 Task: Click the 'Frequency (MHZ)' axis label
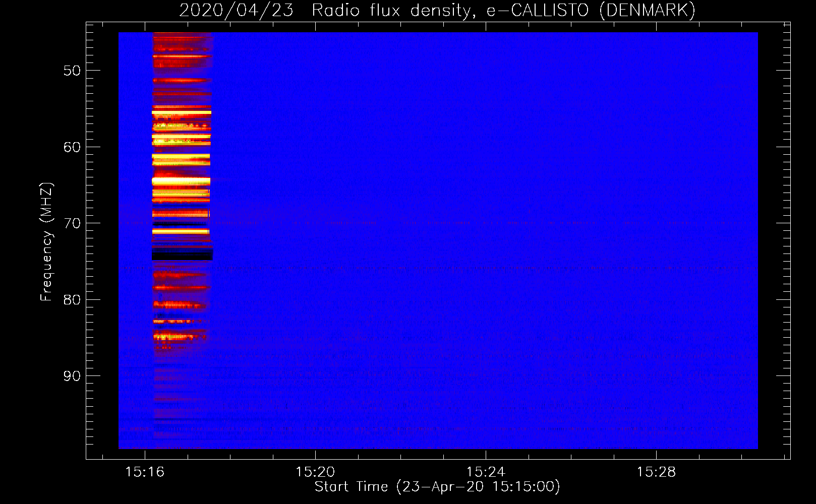[x=46, y=242]
